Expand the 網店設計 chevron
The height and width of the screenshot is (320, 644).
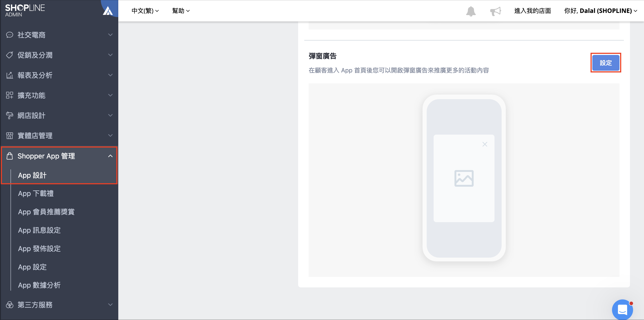point(110,115)
